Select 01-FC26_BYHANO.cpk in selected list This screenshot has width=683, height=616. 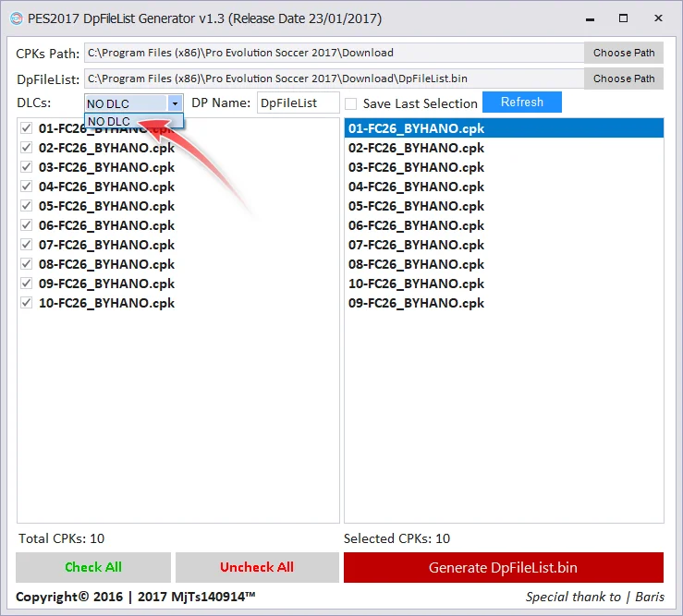[416, 128]
